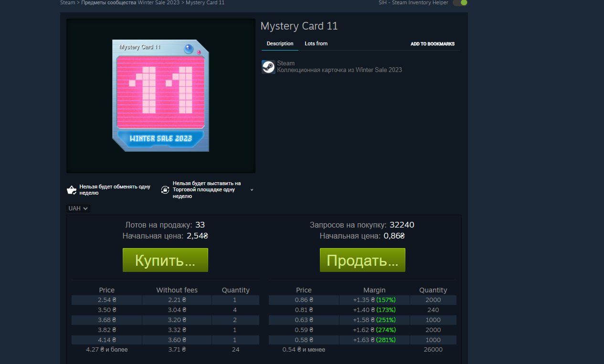Click the starting sell price 2,54₴
604x364 pixels.
click(197, 236)
